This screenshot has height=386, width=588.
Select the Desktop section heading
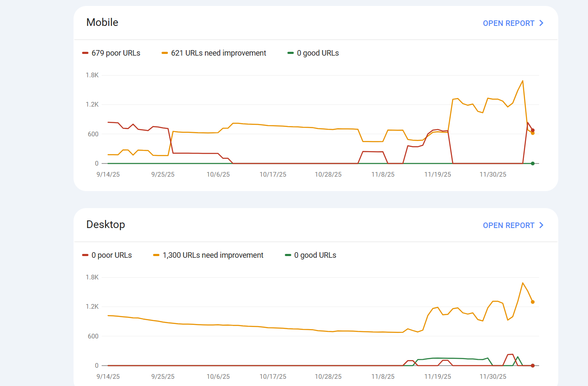coord(105,224)
